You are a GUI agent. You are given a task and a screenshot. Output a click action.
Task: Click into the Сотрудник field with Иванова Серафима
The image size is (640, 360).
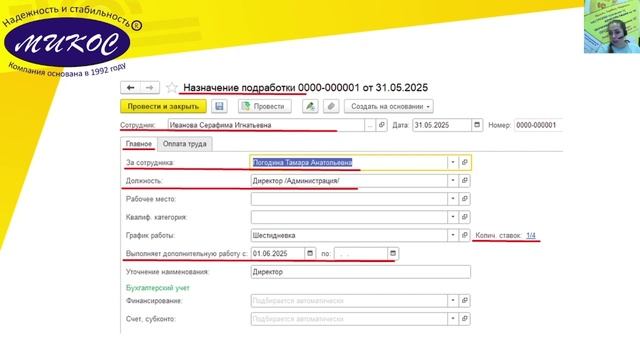pos(266,125)
